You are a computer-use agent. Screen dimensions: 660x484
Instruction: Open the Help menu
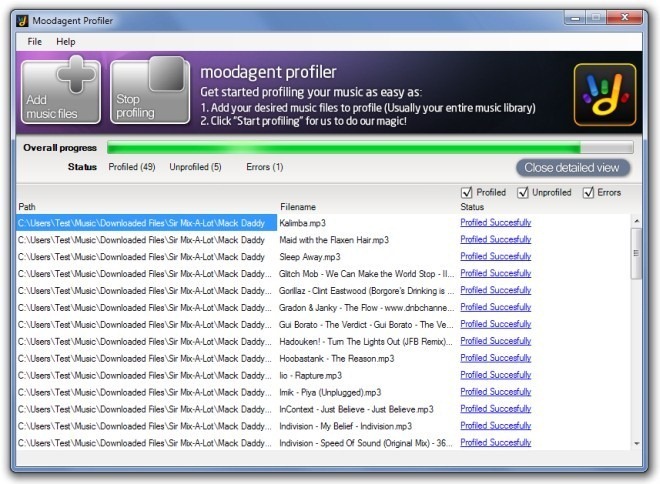[x=66, y=42]
